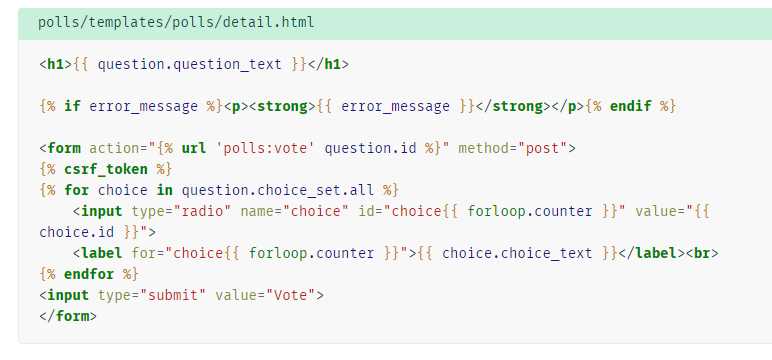Click the csrf_token template tag
Screen dimensions: 772x360
pos(106,169)
